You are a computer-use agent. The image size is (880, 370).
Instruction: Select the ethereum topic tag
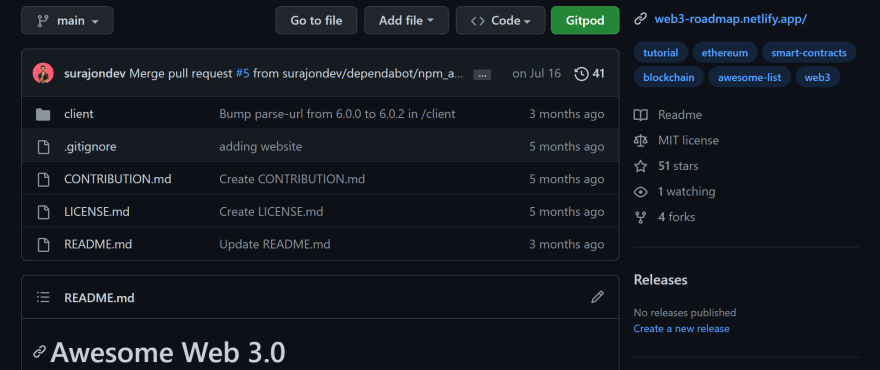pyautogui.click(x=725, y=53)
